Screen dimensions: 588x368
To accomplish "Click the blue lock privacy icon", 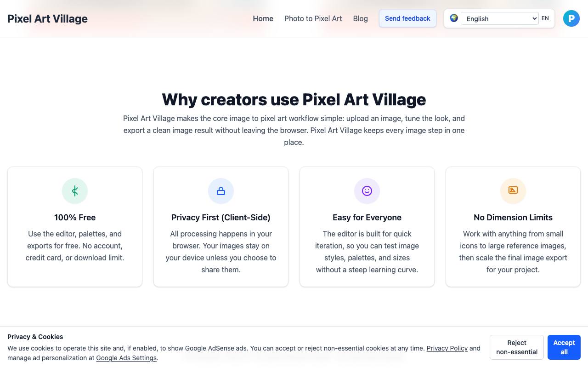I will coord(221,191).
